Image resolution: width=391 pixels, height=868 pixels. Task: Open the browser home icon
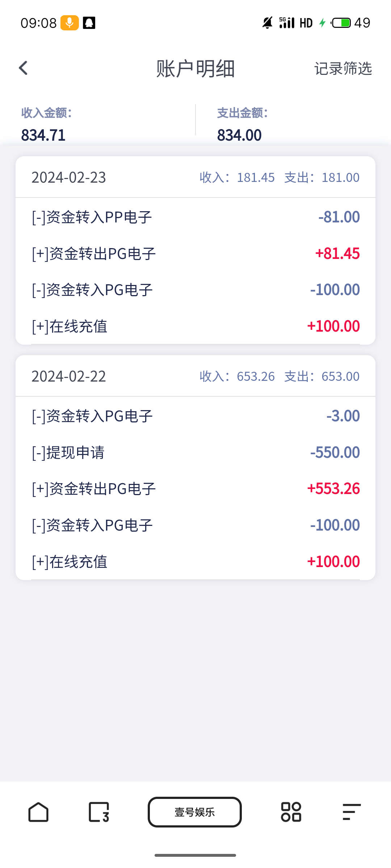tap(38, 812)
